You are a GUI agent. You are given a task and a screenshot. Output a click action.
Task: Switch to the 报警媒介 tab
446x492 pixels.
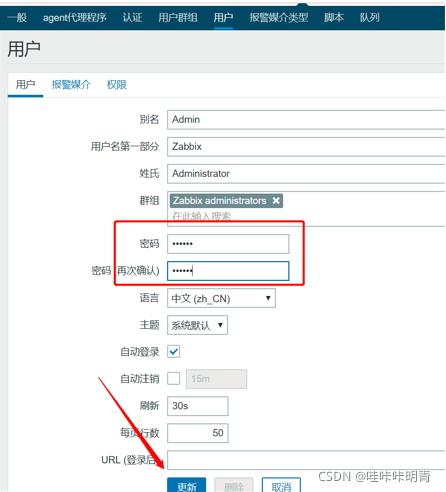pyautogui.click(x=71, y=85)
